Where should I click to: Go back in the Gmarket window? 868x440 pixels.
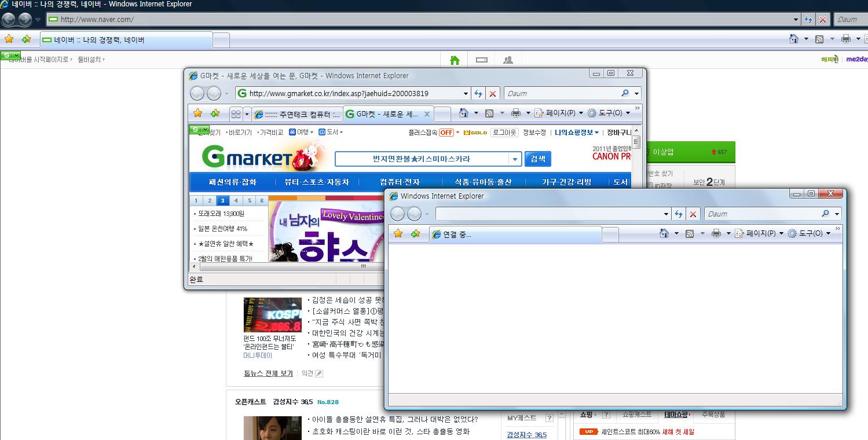pos(197,93)
